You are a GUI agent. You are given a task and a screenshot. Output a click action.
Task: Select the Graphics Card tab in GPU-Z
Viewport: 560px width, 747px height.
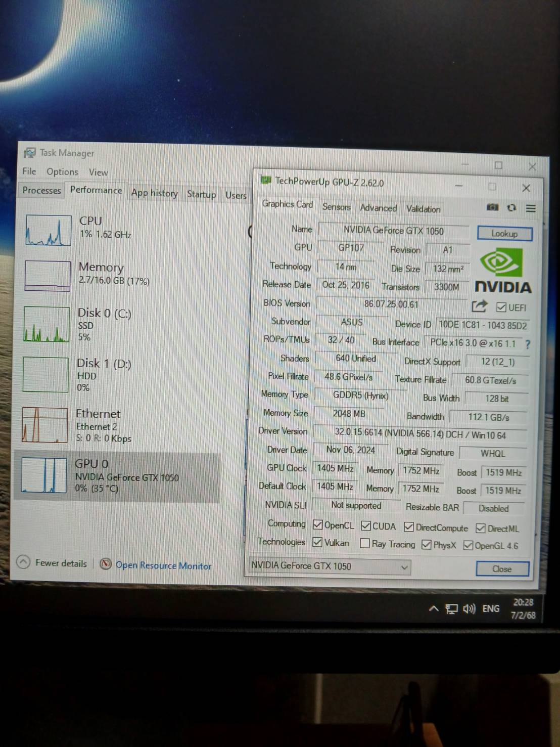point(287,204)
